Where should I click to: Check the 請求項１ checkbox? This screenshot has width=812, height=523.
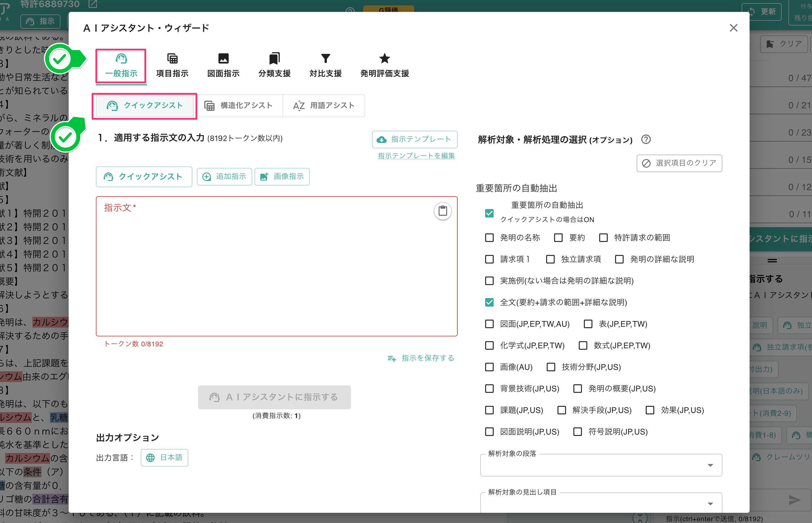coord(489,259)
